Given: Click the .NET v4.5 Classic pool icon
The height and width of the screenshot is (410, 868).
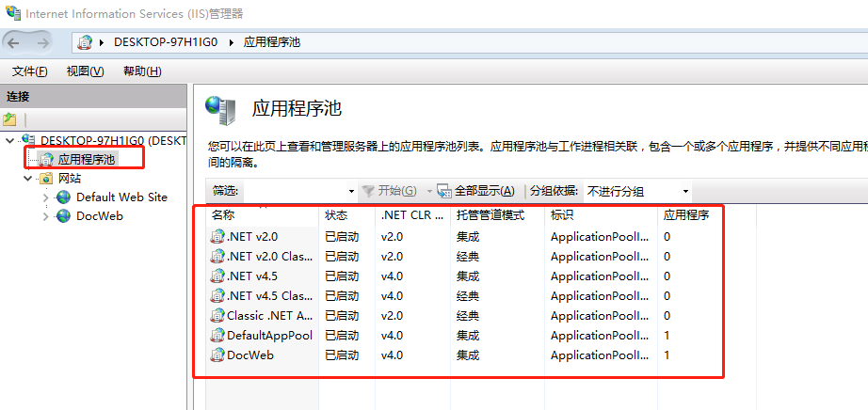Looking at the screenshot, I should (x=217, y=296).
